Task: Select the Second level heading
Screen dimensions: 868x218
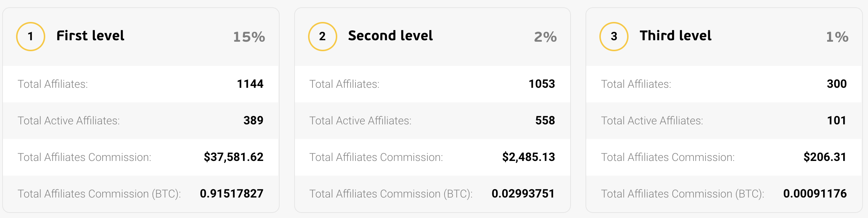Action: click(391, 36)
